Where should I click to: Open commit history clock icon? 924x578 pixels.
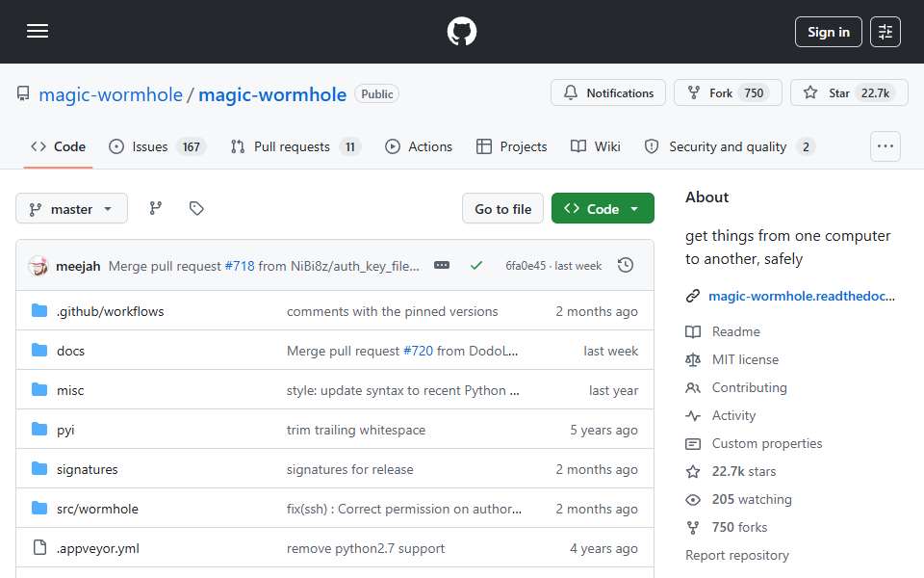tap(626, 266)
